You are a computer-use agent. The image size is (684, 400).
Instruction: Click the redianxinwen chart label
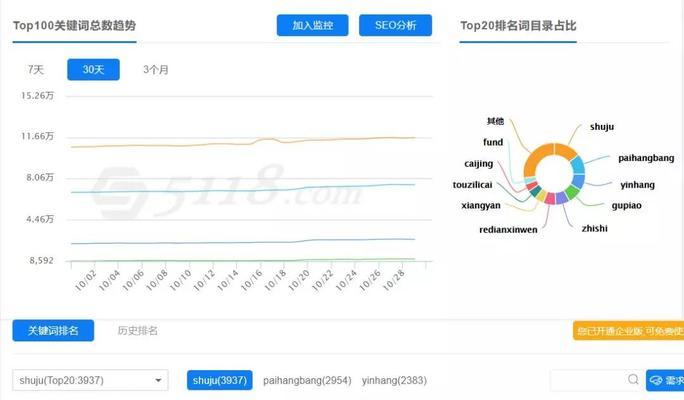[x=508, y=229]
